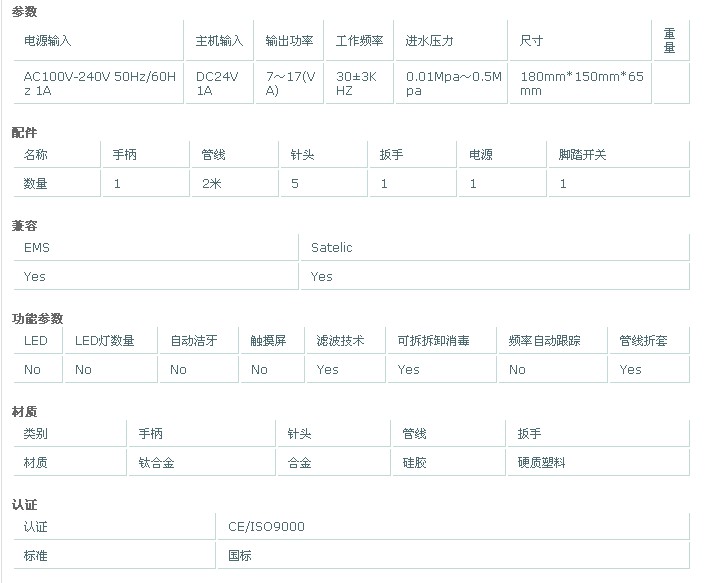
Task: Click the 电源输入 header cell
Action: pyautogui.click(x=48, y=41)
